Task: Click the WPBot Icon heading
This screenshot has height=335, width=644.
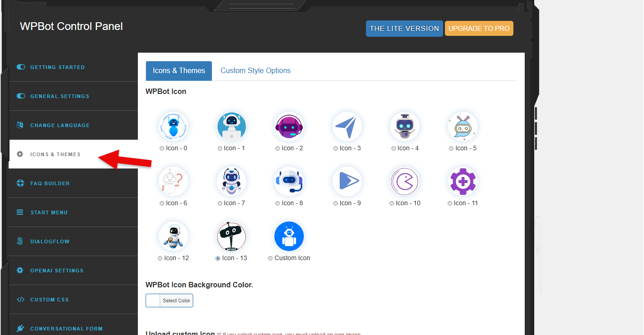Action: coord(166,91)
